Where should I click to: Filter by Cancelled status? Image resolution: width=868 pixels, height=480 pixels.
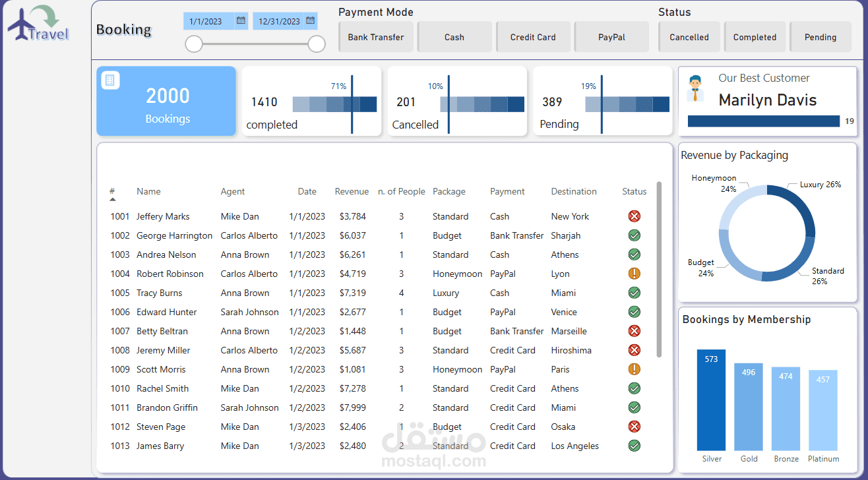689,37
